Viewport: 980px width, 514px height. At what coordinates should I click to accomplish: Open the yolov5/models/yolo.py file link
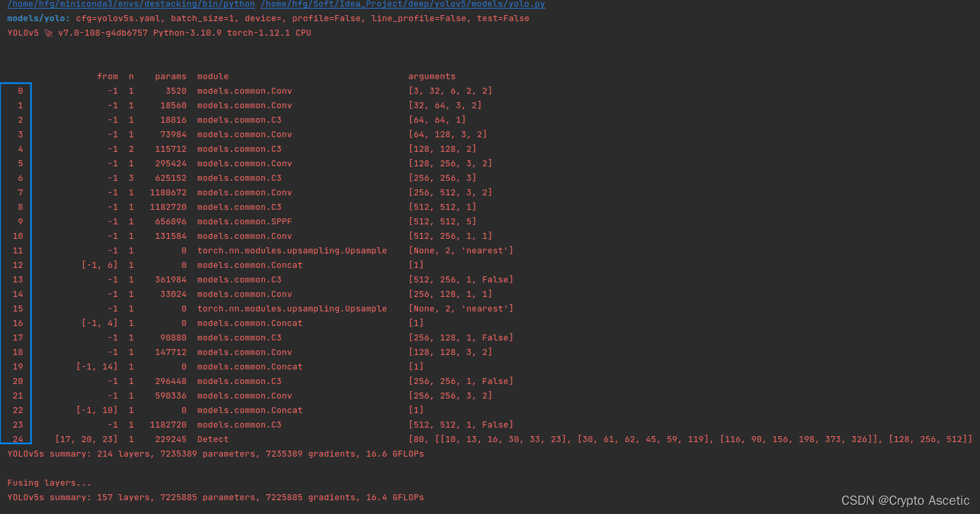point(403,4)
